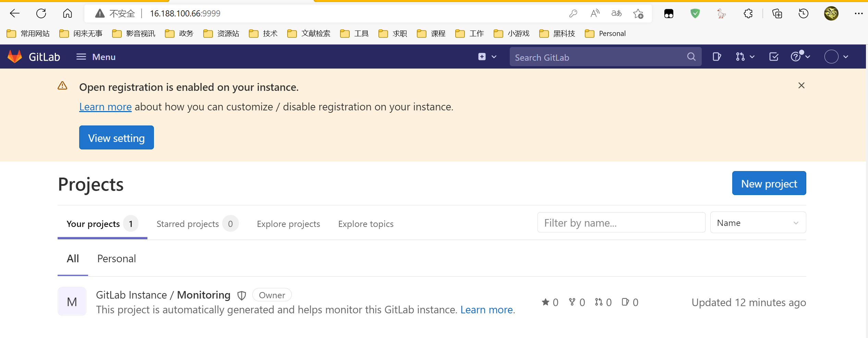Open the 工具 bookmarks folder
This screenshot has height=338, width=868.
coord(354,34)
